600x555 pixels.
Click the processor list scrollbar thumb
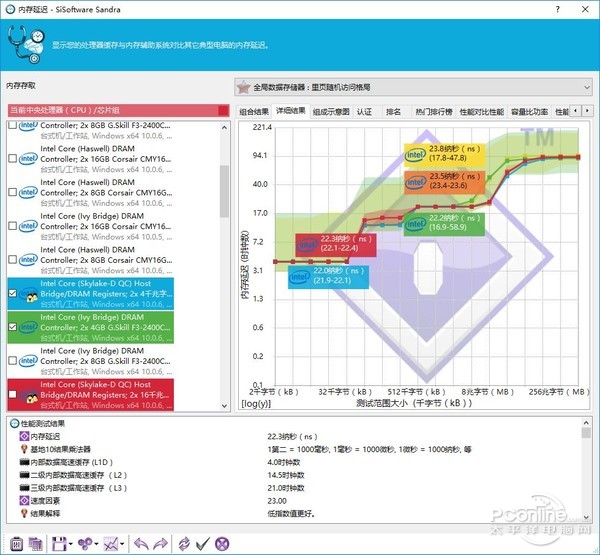click(x=224, y=191)
